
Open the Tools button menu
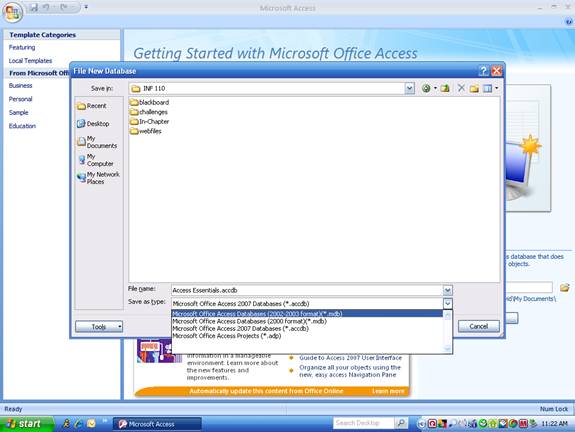99,326
